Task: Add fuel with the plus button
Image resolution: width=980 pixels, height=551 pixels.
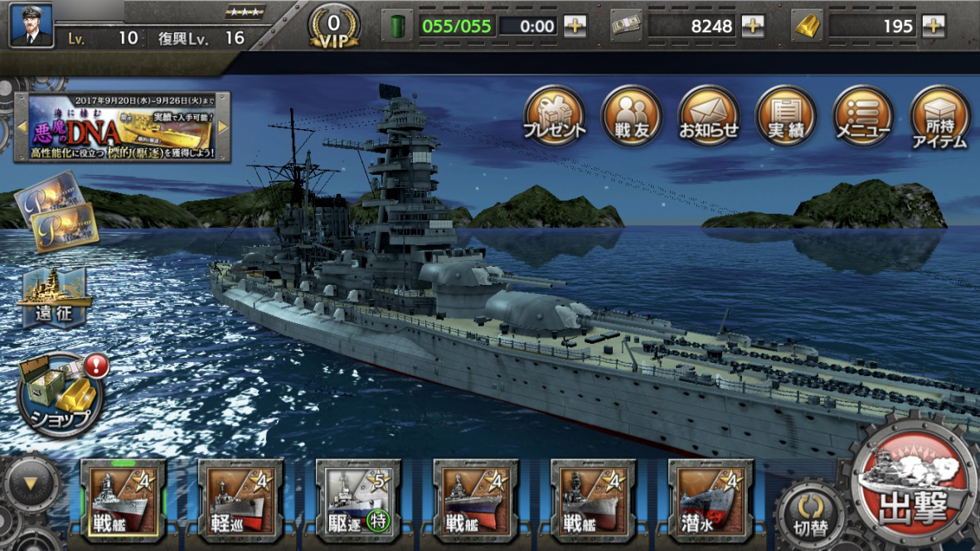Action: tap(575, 26)
